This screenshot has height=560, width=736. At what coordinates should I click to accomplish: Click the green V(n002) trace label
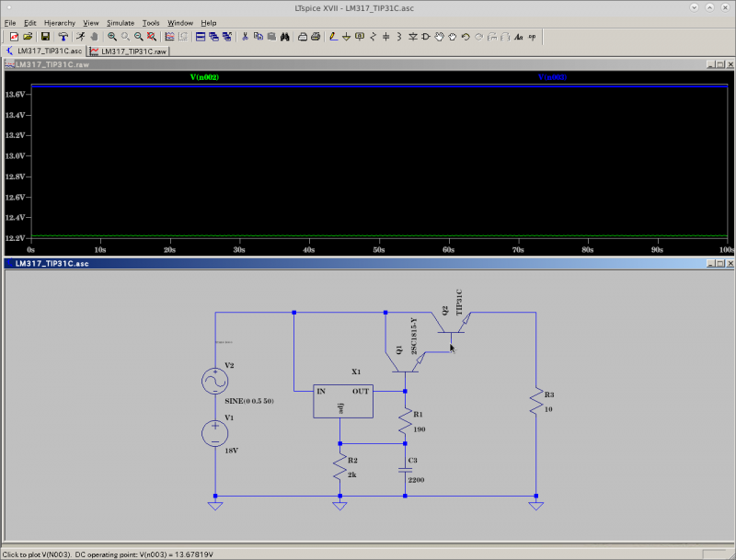pos(204,77)
